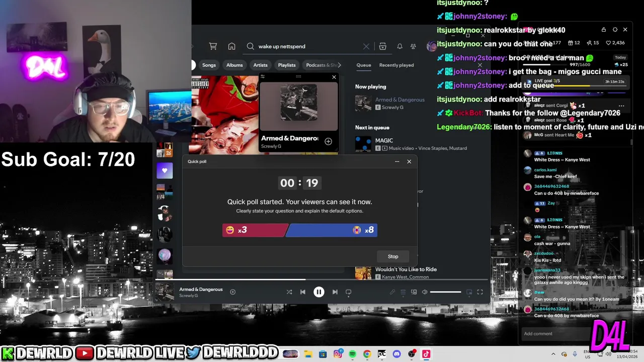644x362 pixels.
Task: Open album thumbnail in the player bar
Action: tap(165, 292)
